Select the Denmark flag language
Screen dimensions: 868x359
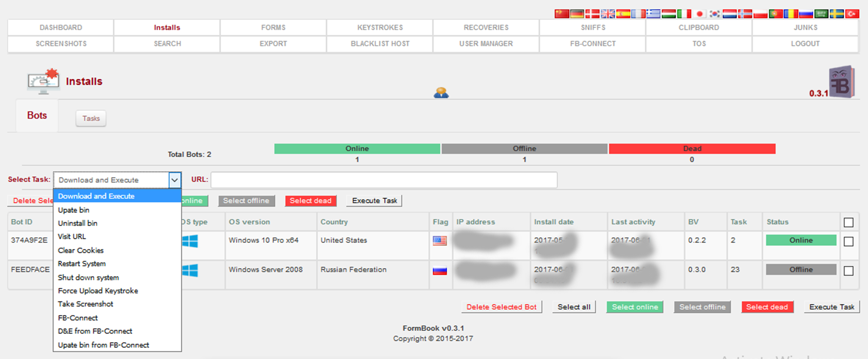click(592, 14)
